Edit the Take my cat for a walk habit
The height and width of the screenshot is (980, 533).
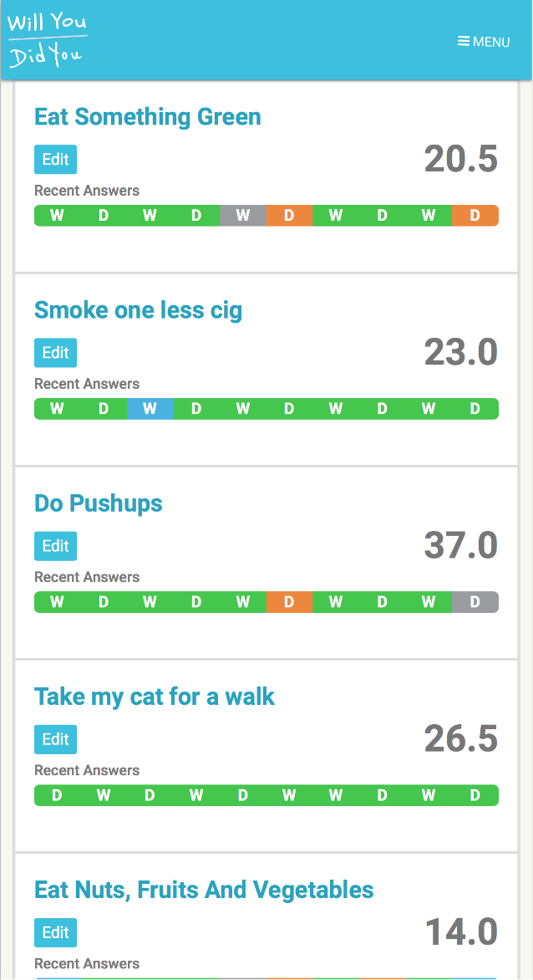[55, 739]
